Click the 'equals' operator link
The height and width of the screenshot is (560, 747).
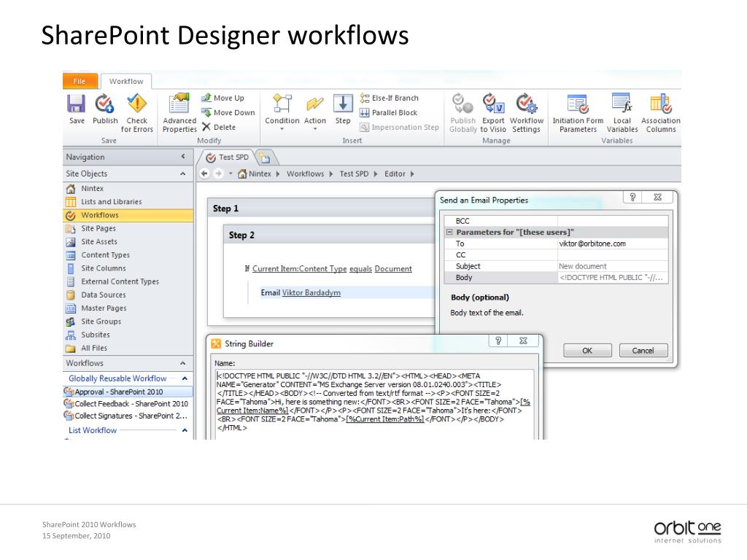[x=360, y=268]
